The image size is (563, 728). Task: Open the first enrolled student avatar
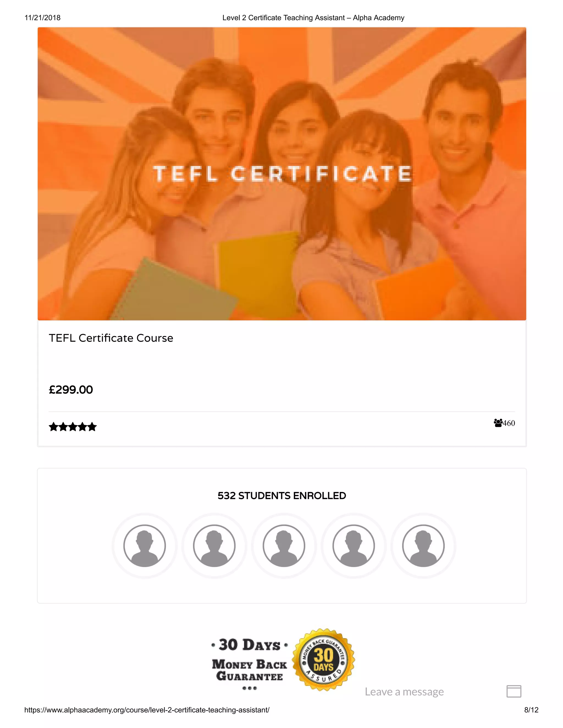click(144, 546)
